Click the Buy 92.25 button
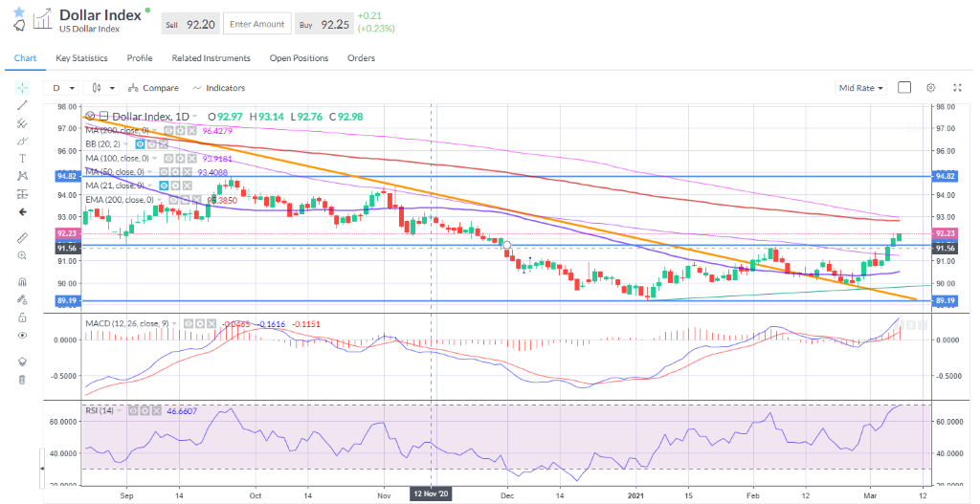Screen dimensions: 980x504 (x=323, y=24)
